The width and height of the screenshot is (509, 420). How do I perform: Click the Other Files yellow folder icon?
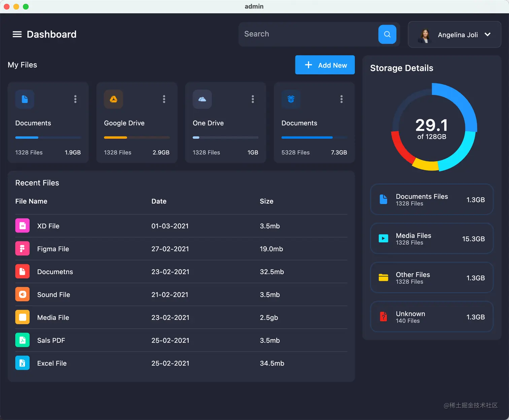[x=383, y=278]
